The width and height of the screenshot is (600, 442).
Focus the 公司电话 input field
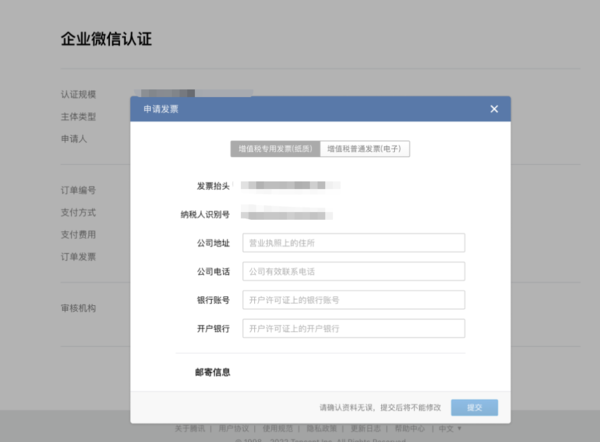tap(354, 271)
